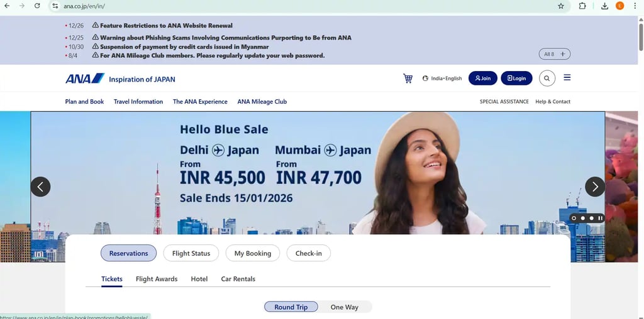Click the browser back arrow
The image size is (644, 319).
coord(7,6)
